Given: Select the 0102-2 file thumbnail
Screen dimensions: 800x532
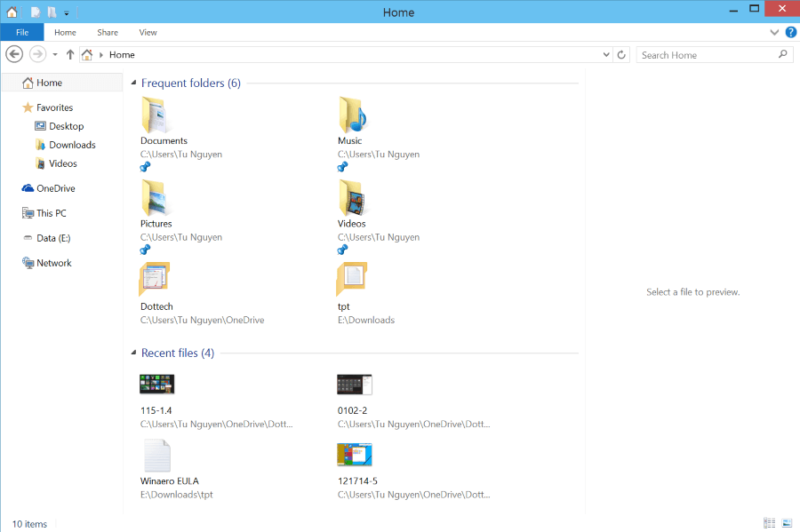Looking at the screenshot, I should [355, 385].
